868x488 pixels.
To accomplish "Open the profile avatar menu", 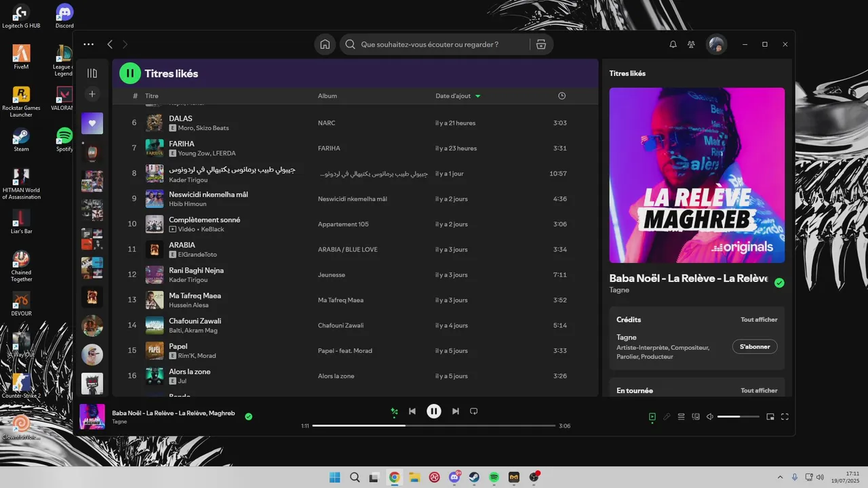I will point(716,45).
